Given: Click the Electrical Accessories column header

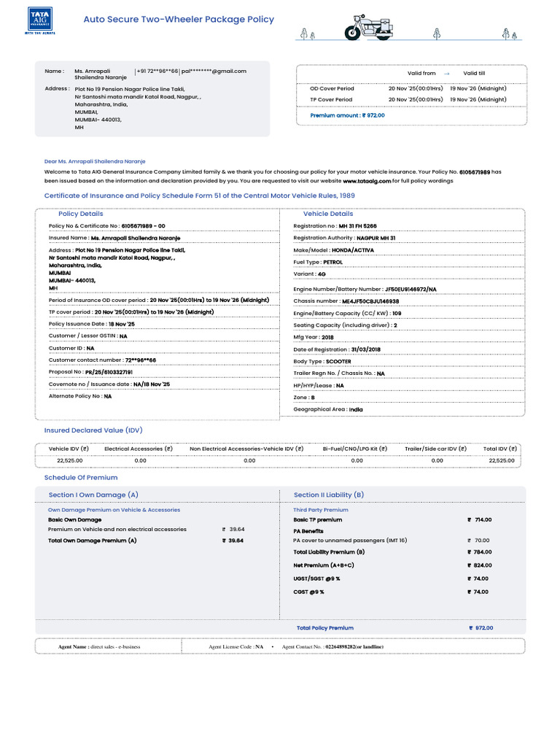Looking at the screenshot, I should click(138, 449).
